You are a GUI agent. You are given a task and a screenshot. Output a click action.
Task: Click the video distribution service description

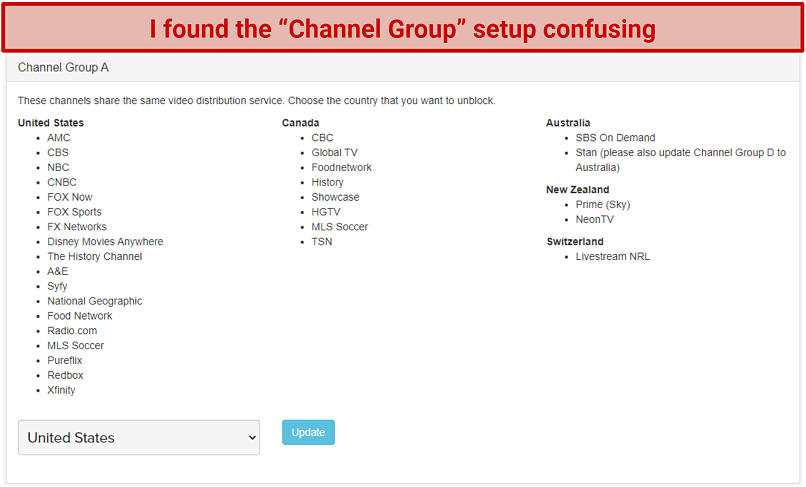click(x=257, y=101)
